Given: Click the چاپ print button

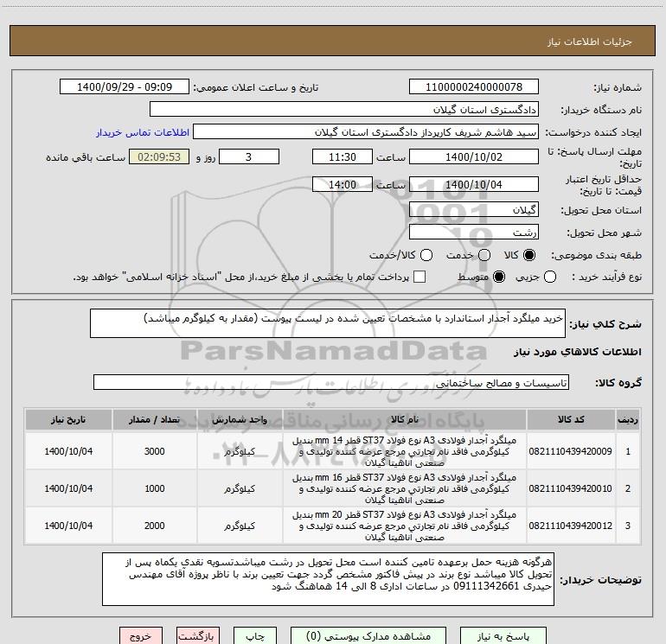Looking at the screenshot, I should click(x=255, y=636).
